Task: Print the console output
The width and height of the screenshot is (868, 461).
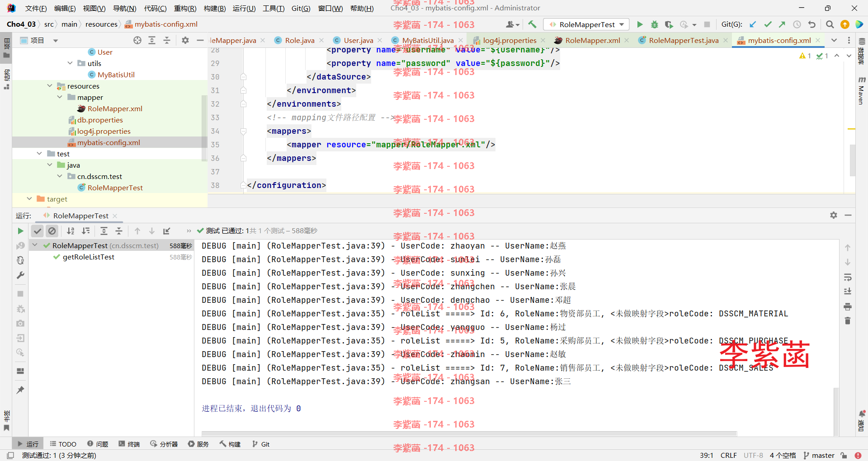Action: click(848, 306)
